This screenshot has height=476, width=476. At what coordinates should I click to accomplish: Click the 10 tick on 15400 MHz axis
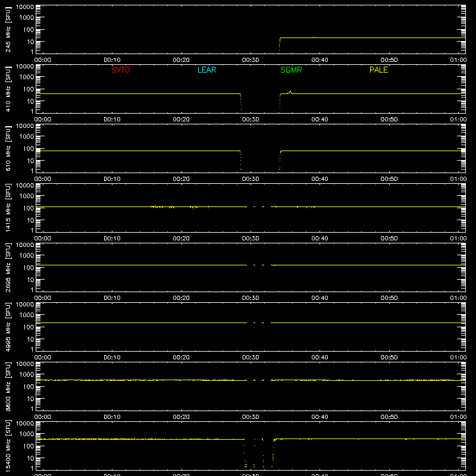(x=30, y=458)
